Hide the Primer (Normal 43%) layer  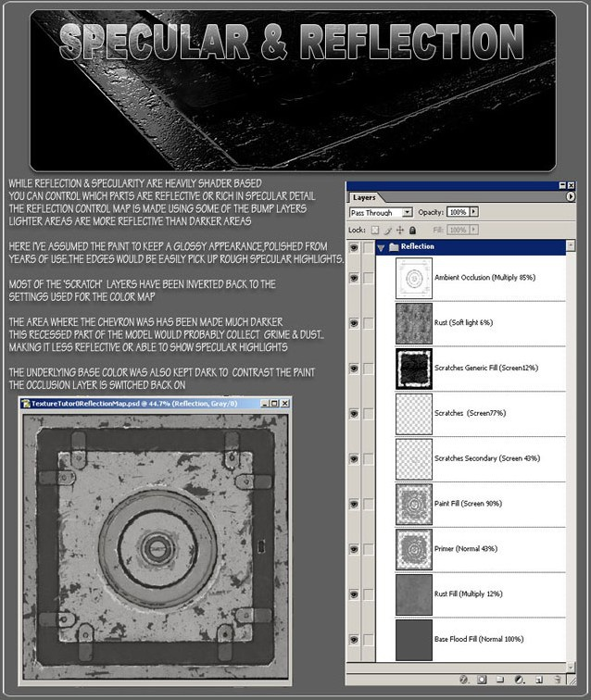coord(354,549)
